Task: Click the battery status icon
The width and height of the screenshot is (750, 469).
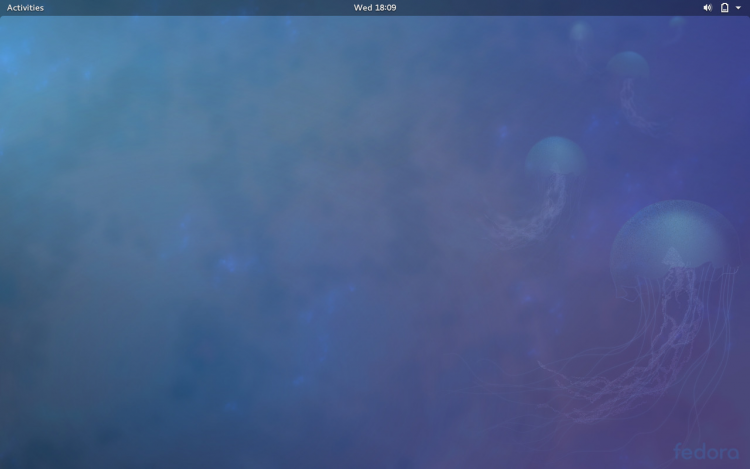Action: (x=725, y=8)
